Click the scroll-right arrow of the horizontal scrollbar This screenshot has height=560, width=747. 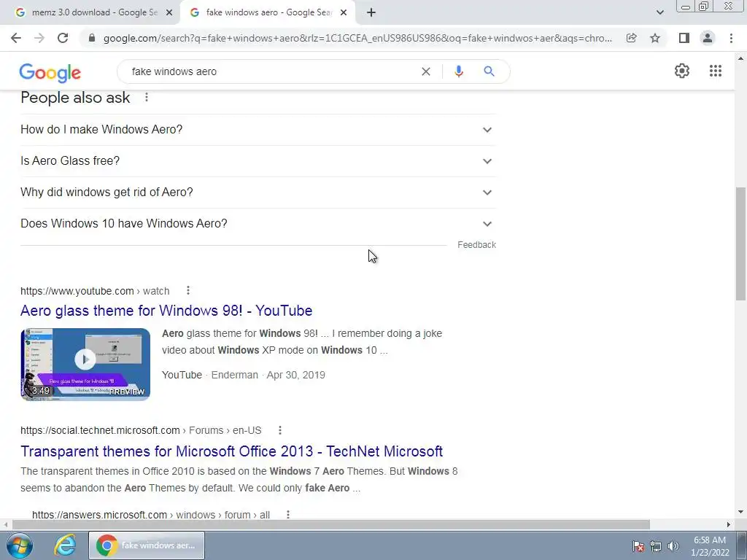pos(729,524)
